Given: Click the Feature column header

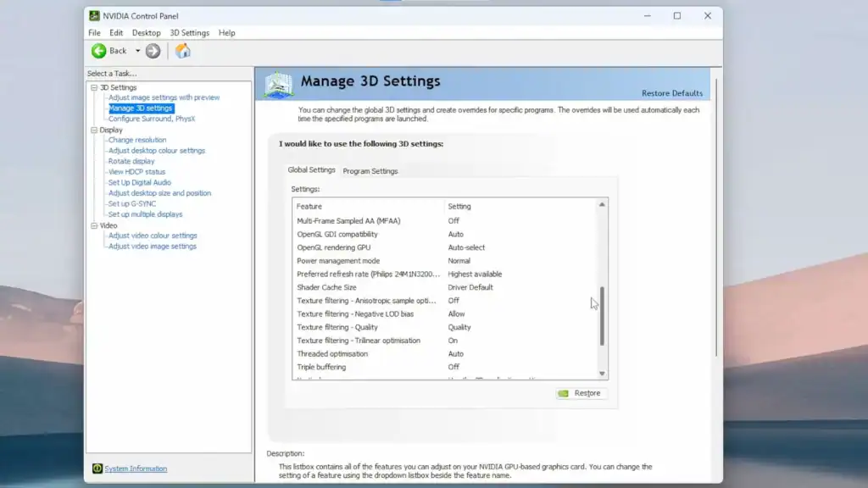Looking at the screenshot, I should coord(369,207).
